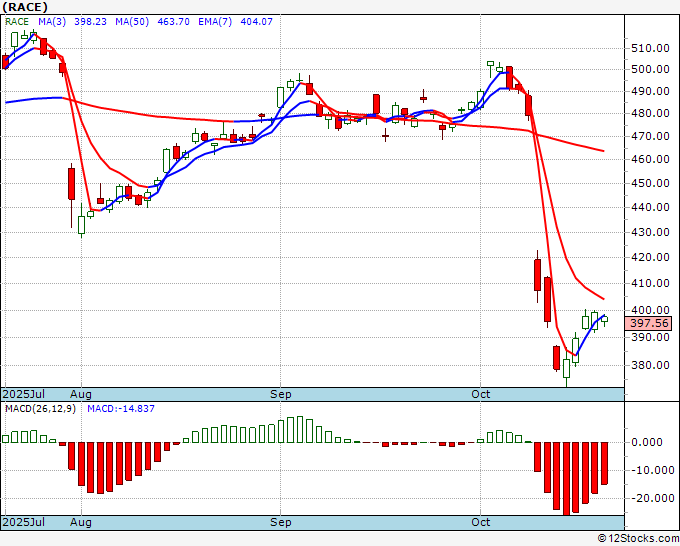Click Sep on the MACD date axis
The height and width of the screenshot is (546, 680).
point(281,522)
